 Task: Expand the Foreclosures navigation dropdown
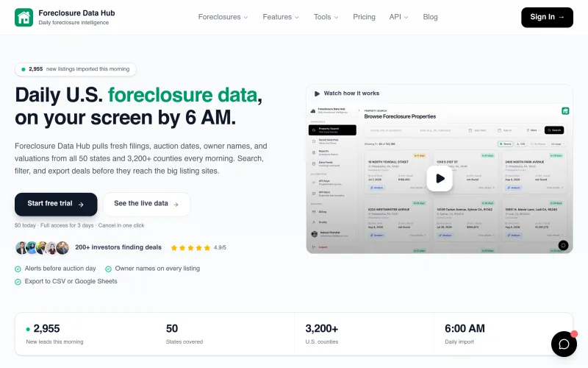223,17
